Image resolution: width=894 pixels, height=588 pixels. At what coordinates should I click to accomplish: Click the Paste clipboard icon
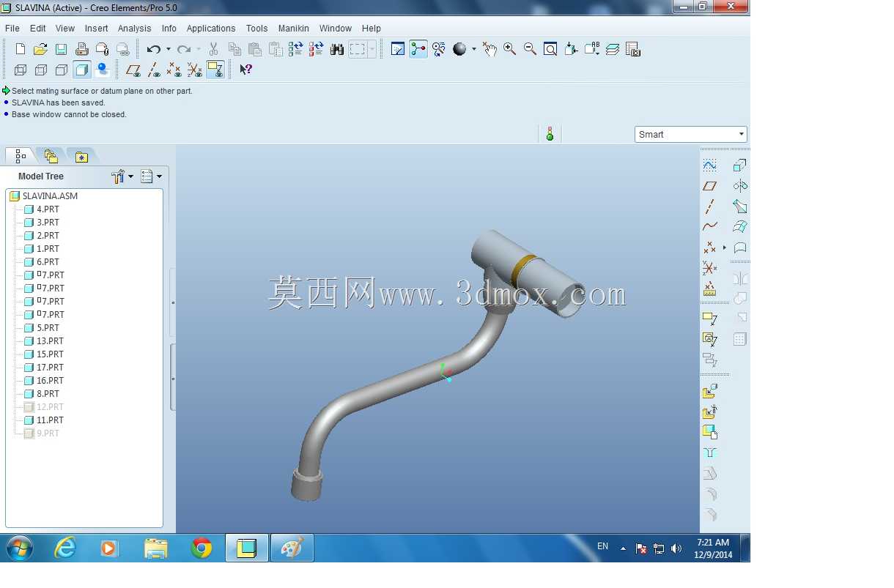click(255, 49)
